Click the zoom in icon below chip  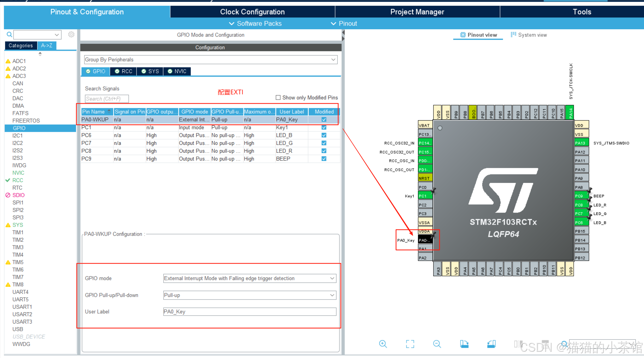pos(383,344)
